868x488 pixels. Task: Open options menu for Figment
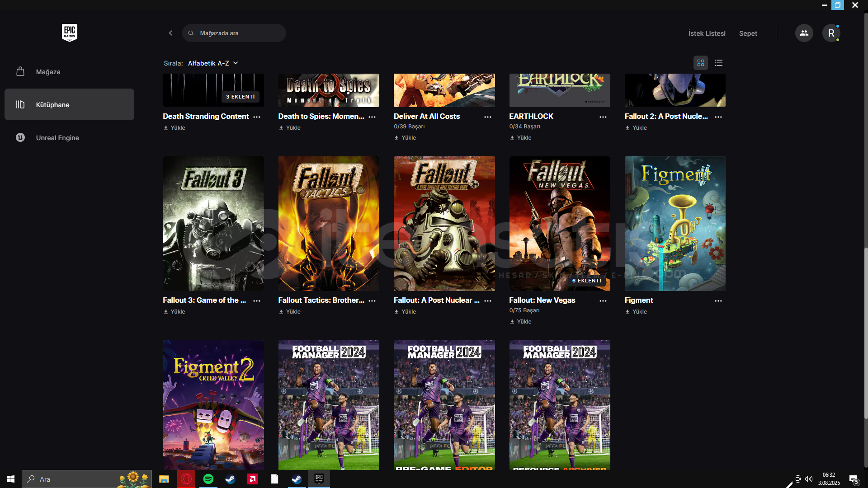point(718,300)
